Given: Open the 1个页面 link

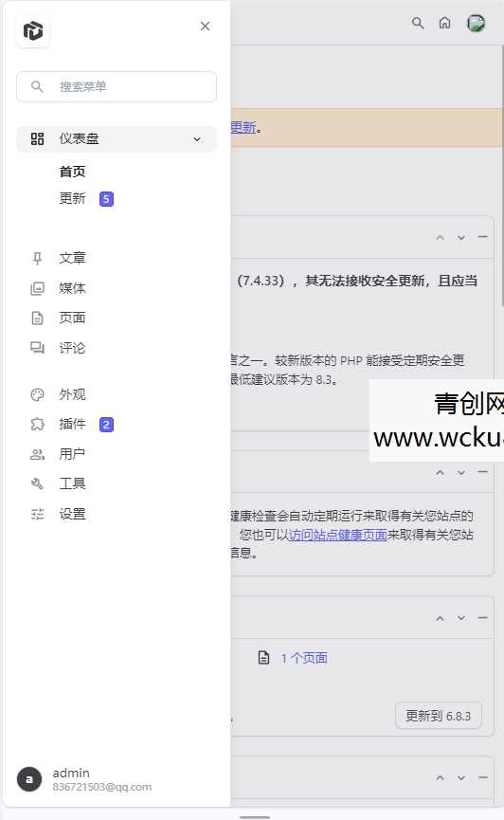Looking at the screenshot, I should (304, 659).
